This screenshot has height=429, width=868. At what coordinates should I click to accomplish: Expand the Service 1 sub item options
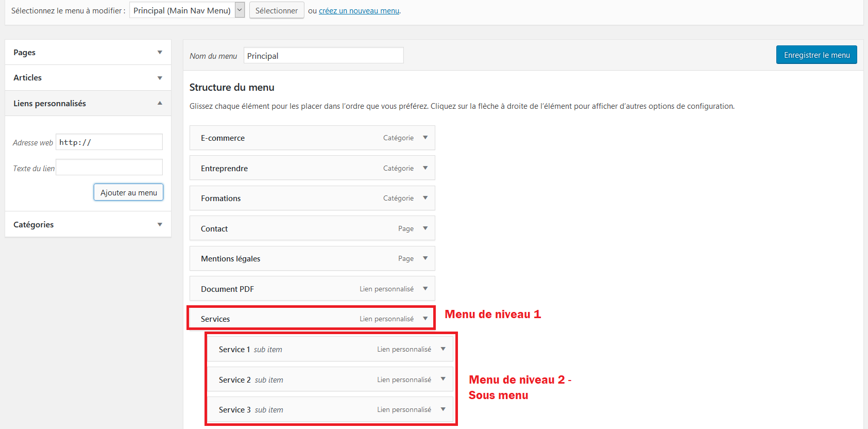(x=443, y=349)
